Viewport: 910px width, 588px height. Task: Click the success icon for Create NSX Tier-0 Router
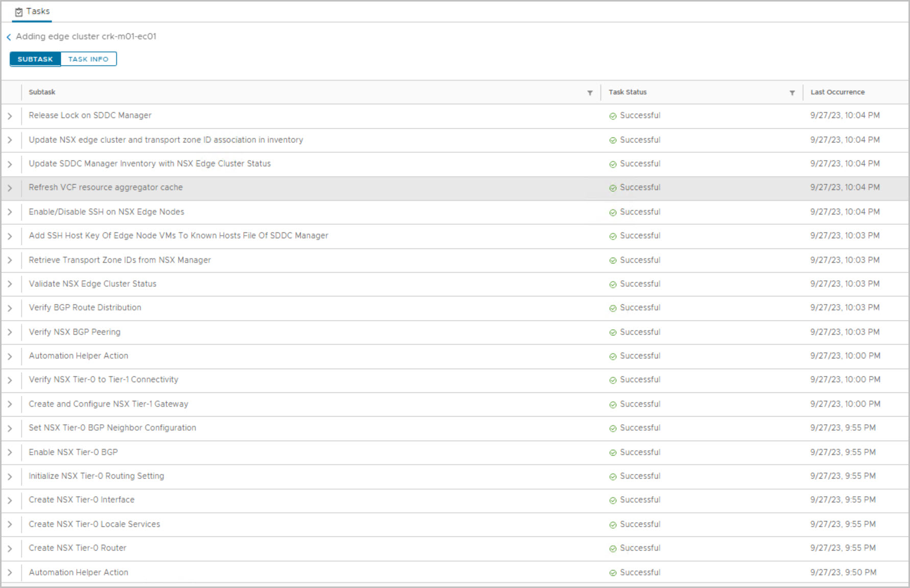(x=613, y=549)
